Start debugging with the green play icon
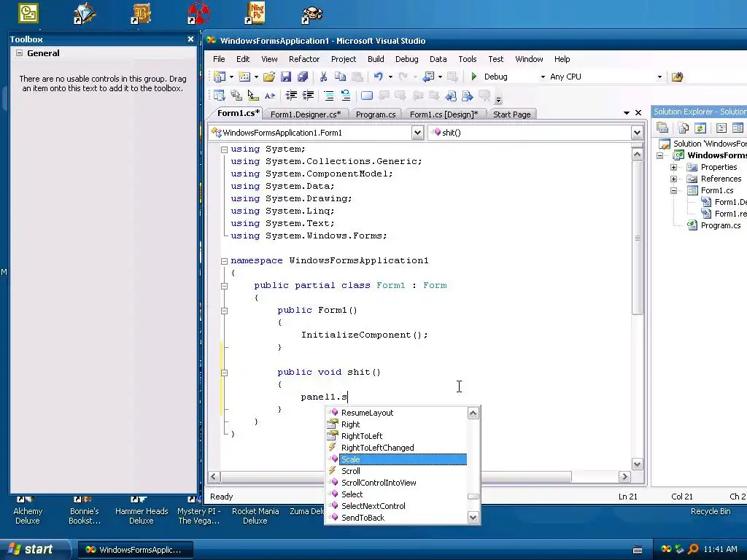Image resolution: width=747 pixels, height=560 pixels. click(x=474, y=76)
